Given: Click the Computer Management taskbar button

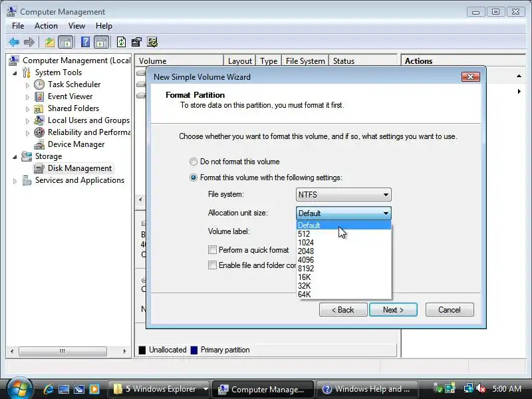Looking at the screenshot, I should click(x=262, y=389).
